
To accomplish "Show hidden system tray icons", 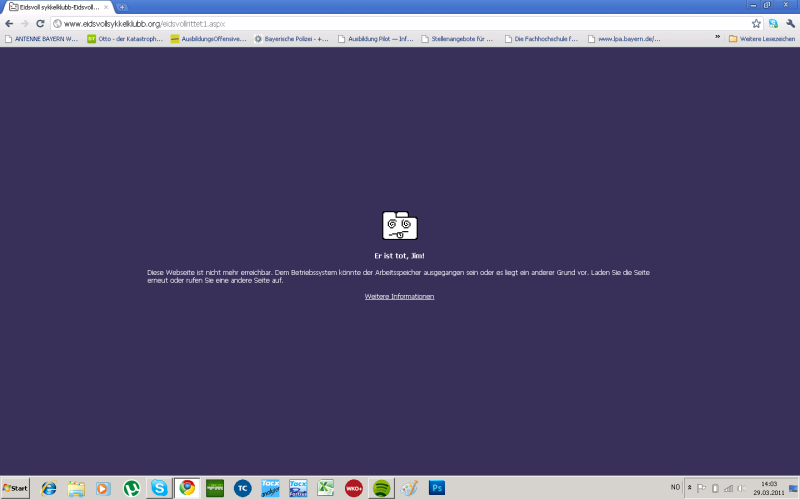I will coord(689,488).
